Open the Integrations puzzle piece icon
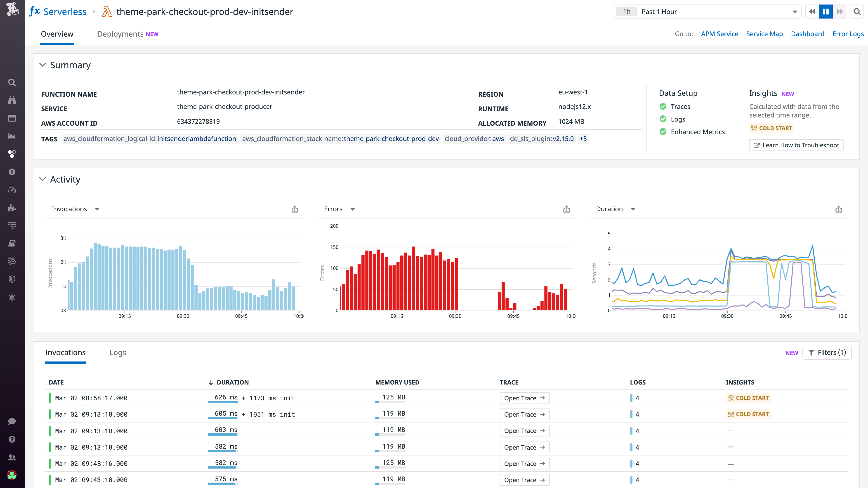The height and width of the screenshot is (488, 868). (x=12, y=208)
